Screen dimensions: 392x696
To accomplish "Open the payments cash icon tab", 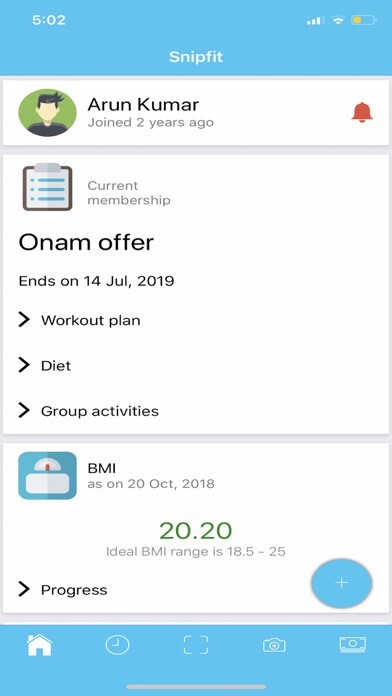I will coord(353,645).
